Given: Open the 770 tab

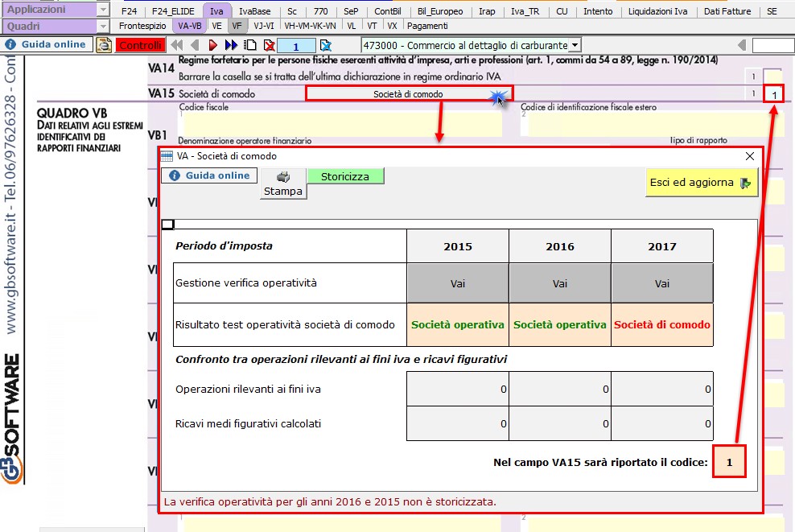Looking at the screenshot, I should point(320,11).
